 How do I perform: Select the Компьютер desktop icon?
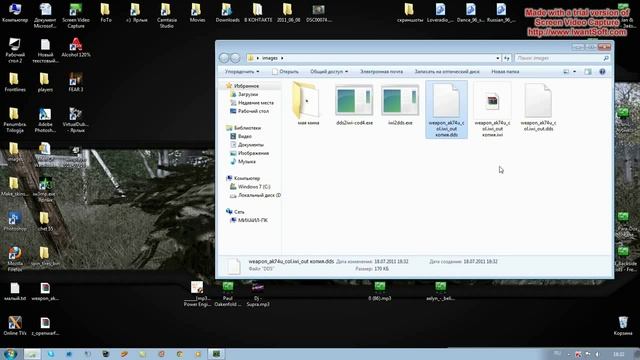pos(15,12)
